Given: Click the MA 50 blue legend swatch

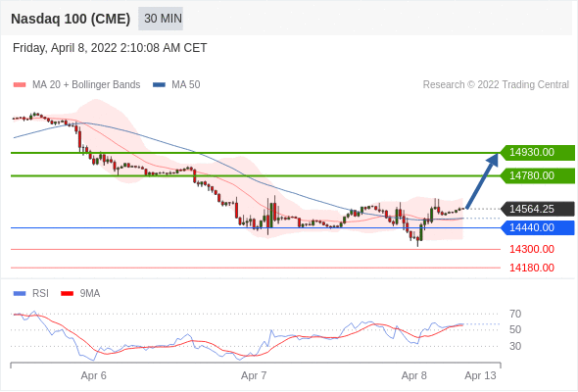Looking at the screenshot, I should pos(159,85).
